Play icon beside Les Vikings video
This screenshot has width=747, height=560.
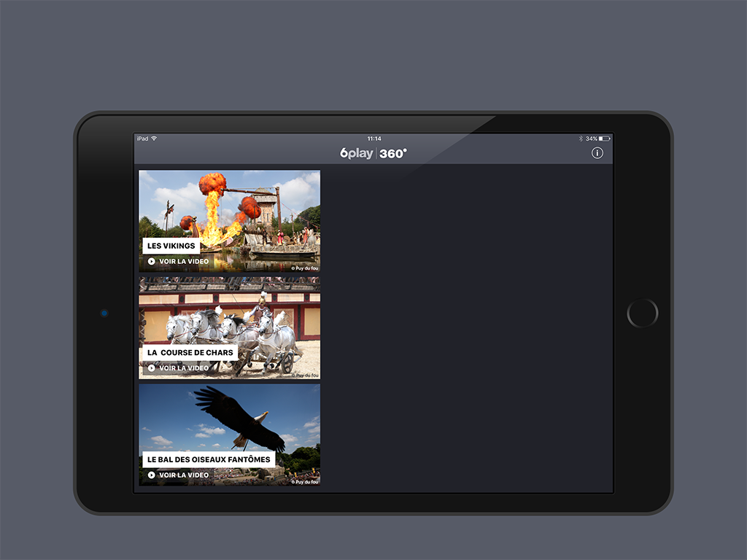click(152, 262)
